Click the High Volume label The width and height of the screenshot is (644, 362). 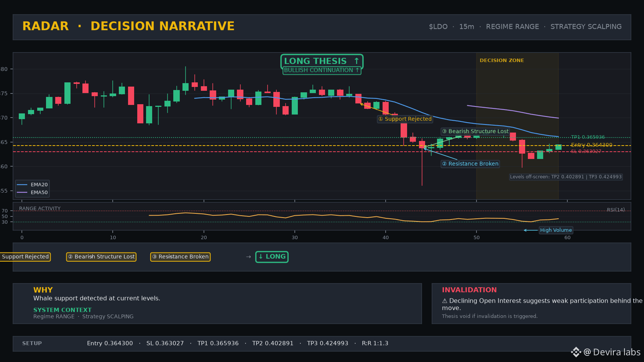[x=556, y=230]
